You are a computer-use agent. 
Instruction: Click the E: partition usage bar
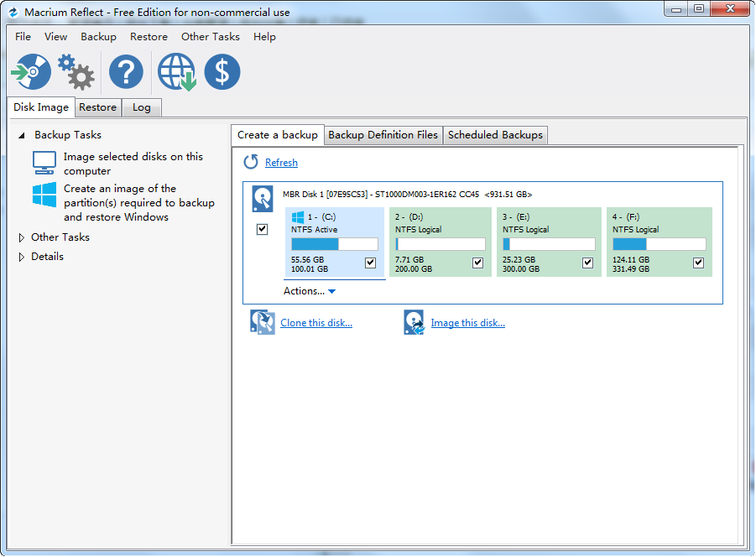click(x=549, y=244)
